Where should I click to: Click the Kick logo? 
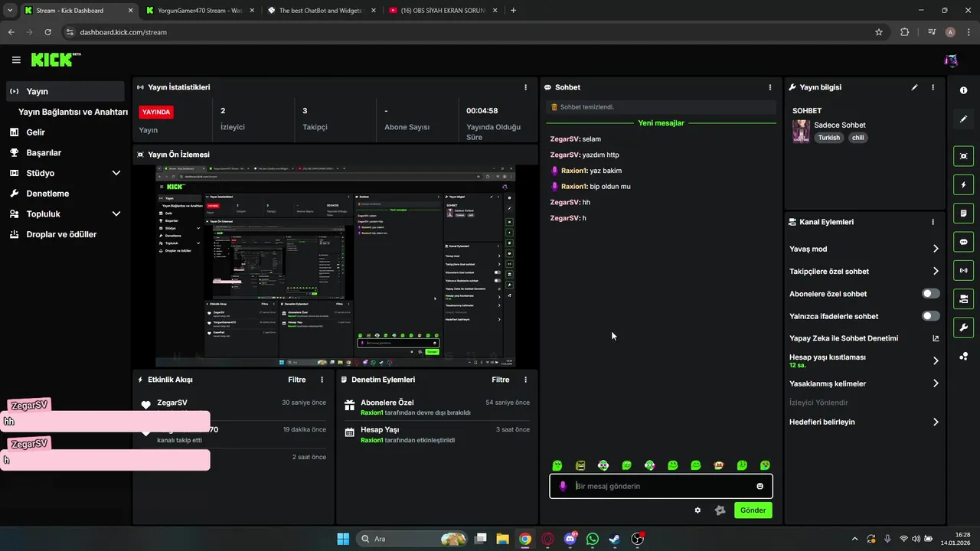(x=56, y=60)
